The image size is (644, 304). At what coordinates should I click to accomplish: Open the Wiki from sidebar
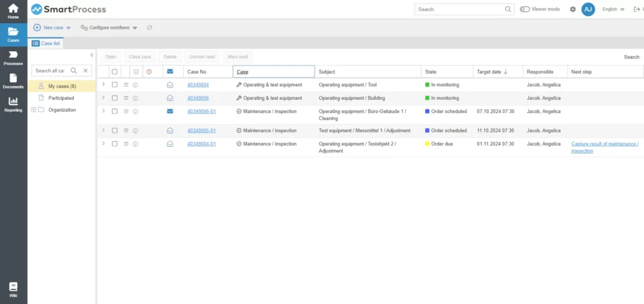click(13, 290)
